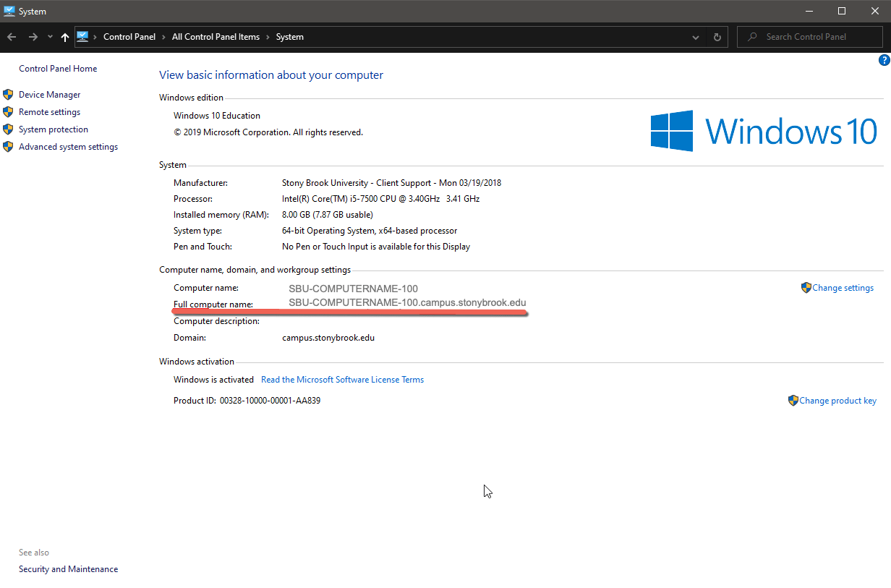The height and width of the screenshot is (588, 891).
Task: Open Read the Microsoft Software License Terms
Action: point(342,379)
